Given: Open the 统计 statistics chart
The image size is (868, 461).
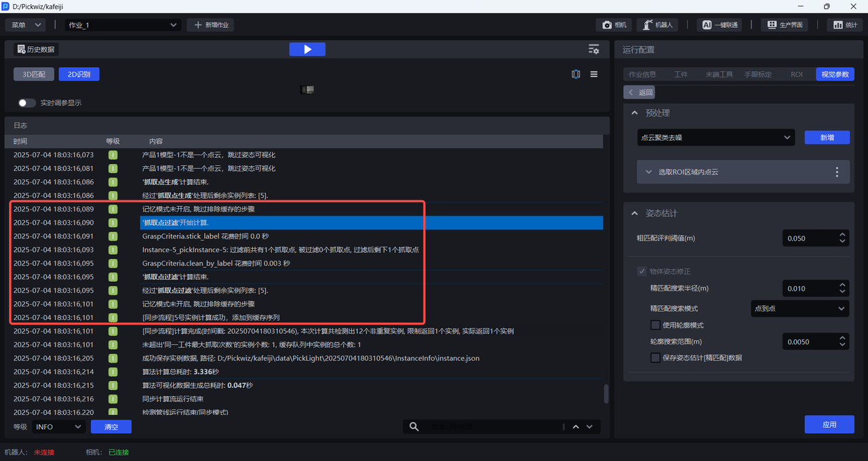Looking at the screenshot, I should click(x=844, y=25).
